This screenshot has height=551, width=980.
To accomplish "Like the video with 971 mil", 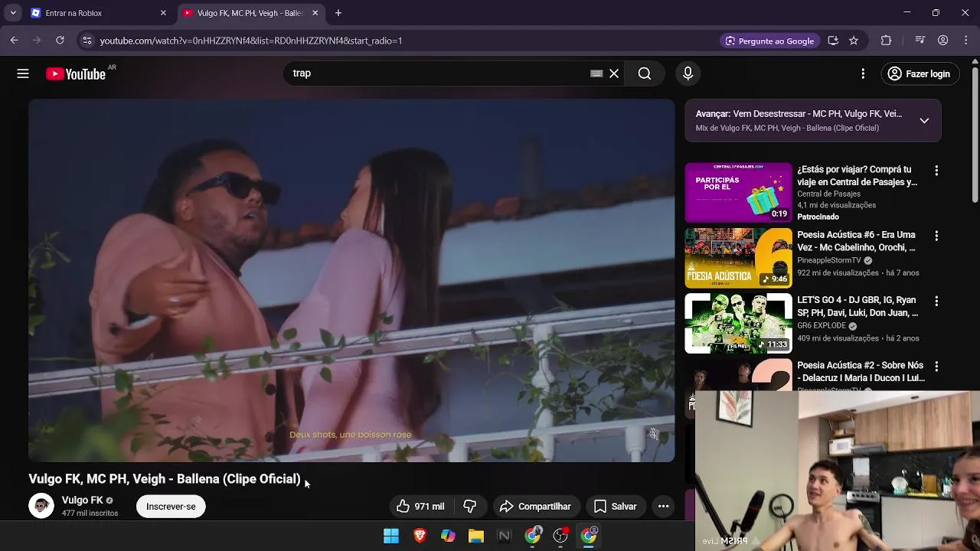I will [x=420, y=506].
